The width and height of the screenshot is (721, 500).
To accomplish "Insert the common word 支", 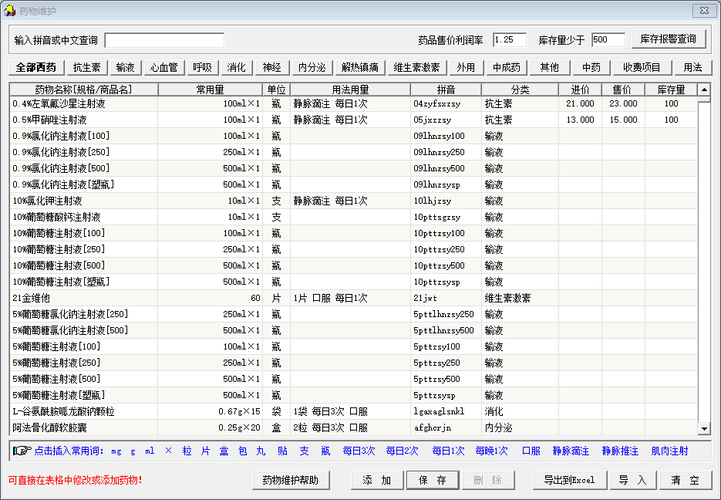I will [304, 451].
